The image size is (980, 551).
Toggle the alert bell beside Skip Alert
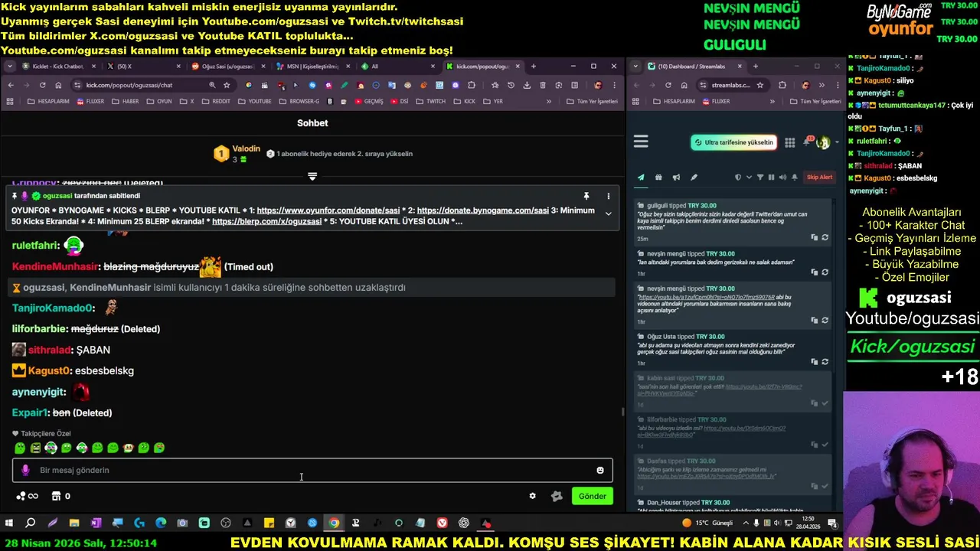[795, 178]
